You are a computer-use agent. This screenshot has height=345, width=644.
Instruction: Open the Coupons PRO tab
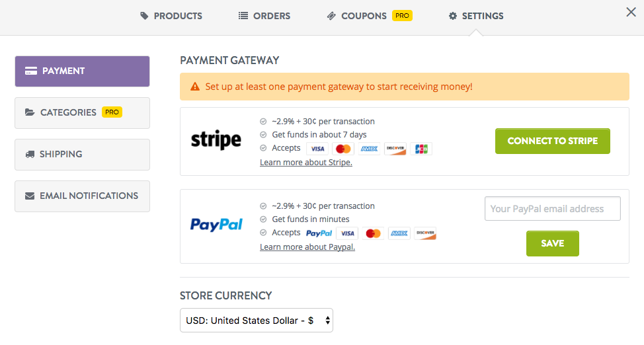point(370,16)
